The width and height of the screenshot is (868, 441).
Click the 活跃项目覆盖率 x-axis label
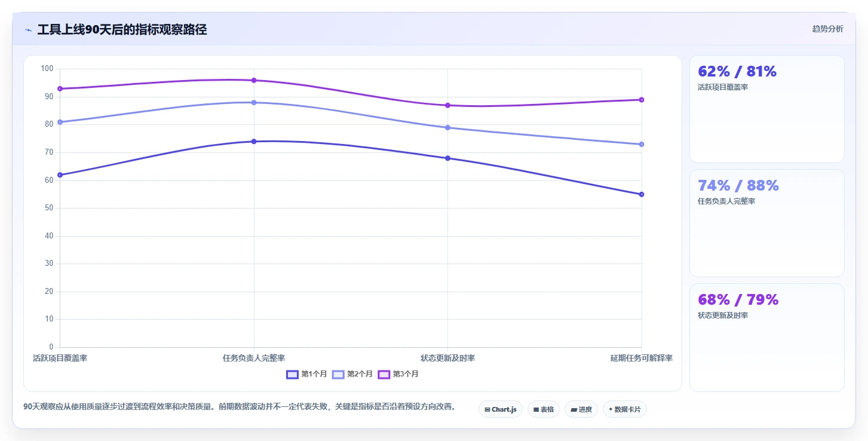(x=60, y=358)
